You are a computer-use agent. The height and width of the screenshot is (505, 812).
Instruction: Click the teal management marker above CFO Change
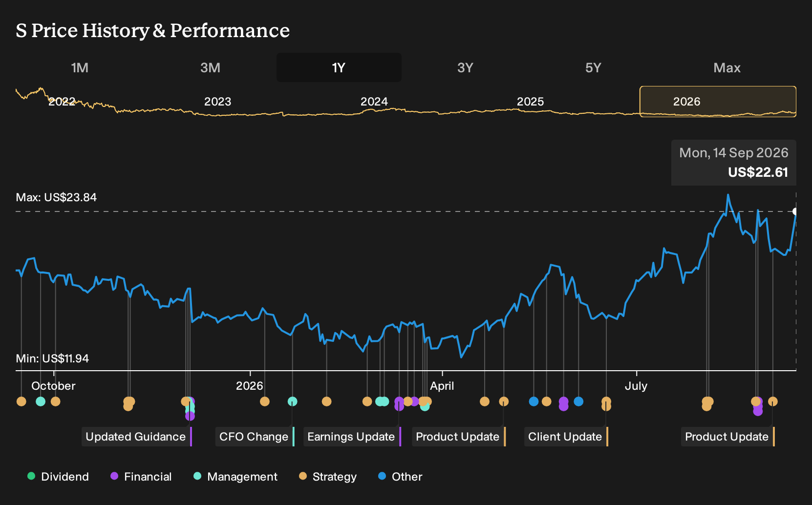click(x=292, y=401)
